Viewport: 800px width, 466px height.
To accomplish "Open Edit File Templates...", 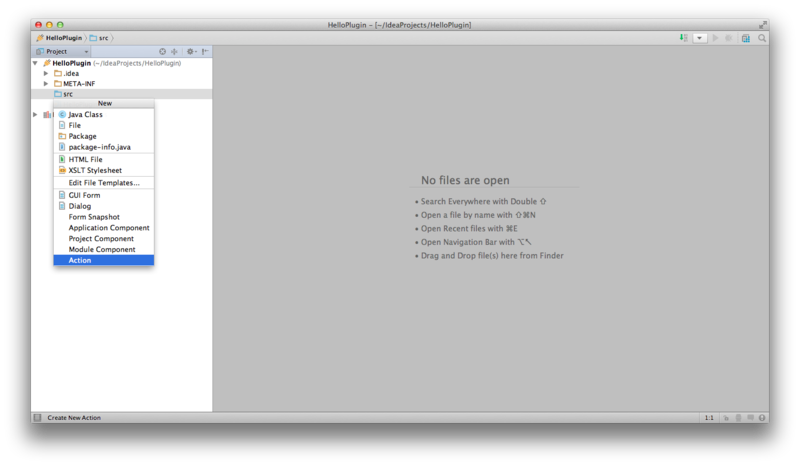I will tap(104, 183).
